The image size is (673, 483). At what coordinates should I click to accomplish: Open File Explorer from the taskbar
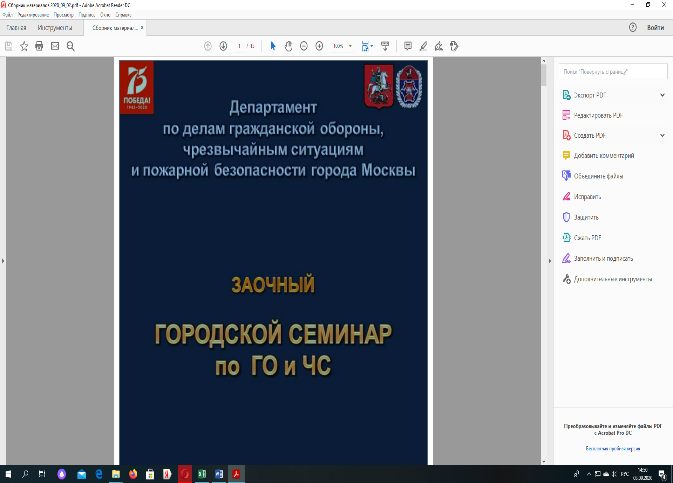tap(116, 474)
